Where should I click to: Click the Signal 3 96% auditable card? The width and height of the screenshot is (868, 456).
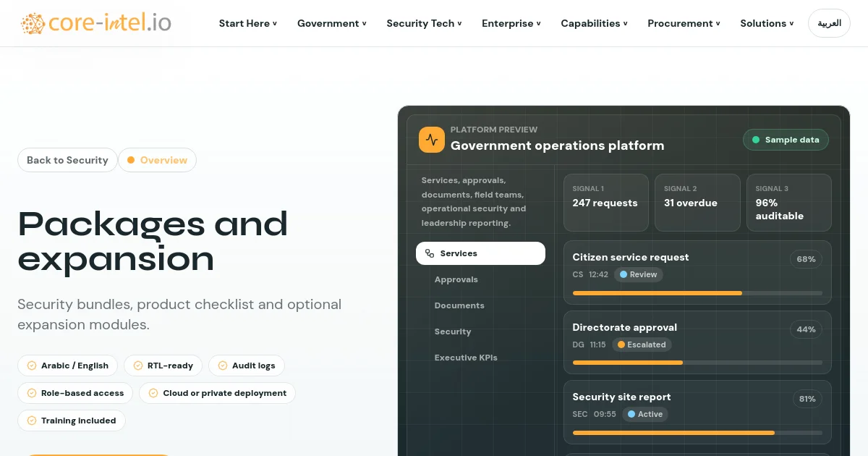click(789, 203)
